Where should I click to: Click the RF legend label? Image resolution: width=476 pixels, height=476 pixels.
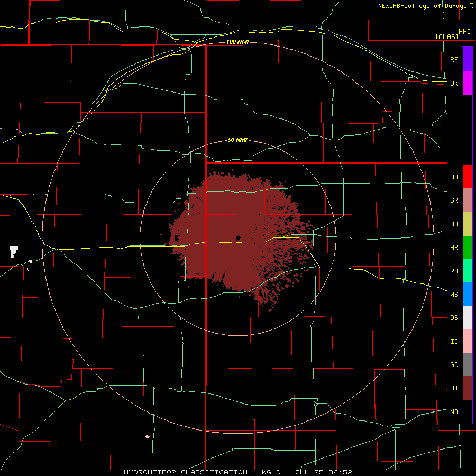coord(454,59)
